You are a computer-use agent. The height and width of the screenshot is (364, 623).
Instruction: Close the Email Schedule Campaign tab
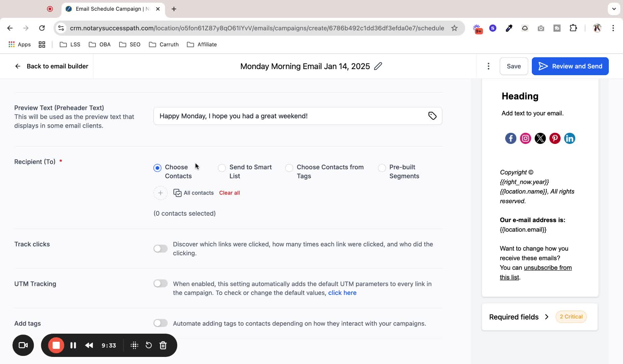pyautogui.click(x=158, y=9)
